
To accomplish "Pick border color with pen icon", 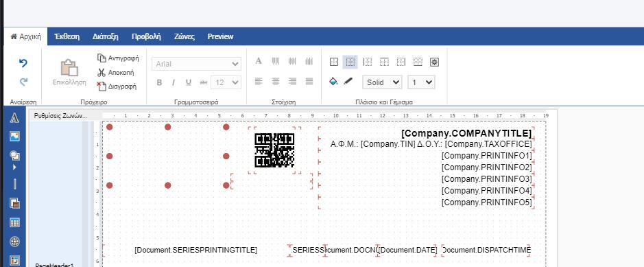I will click(x=348, y=81).
